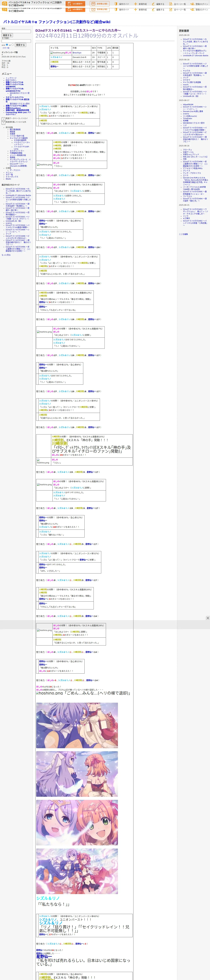The image size is (210, 980).
Task: Open ミソラ in the update history
Action: tap(186, 216)
